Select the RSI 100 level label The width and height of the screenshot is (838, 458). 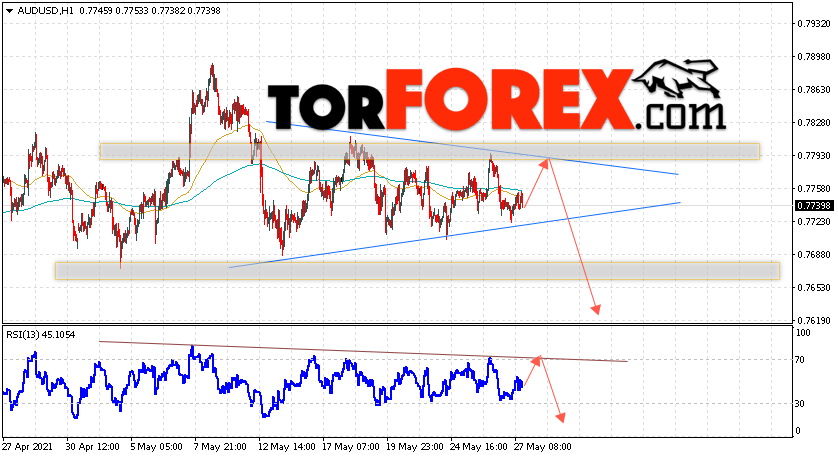tap(803, 333)
